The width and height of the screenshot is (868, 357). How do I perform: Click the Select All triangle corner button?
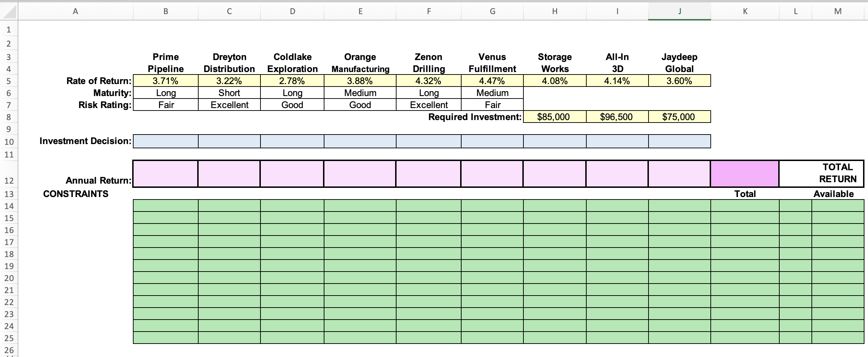point(8,11)
